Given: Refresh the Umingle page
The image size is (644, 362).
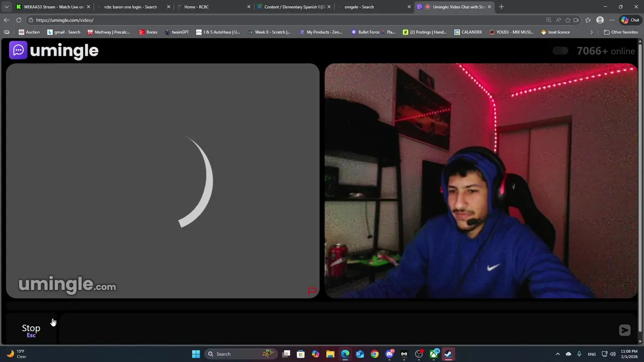Looking at the screenshot, I should 19,20.
